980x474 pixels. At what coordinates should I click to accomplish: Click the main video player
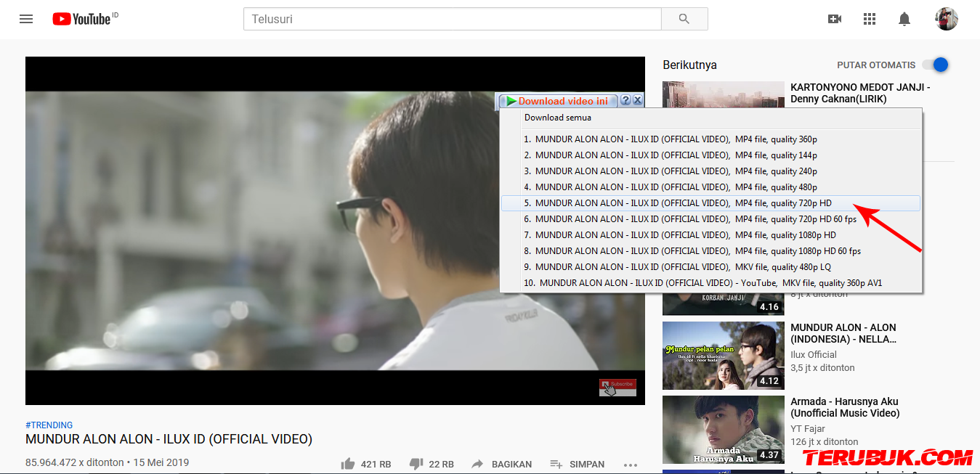[335, 231]
